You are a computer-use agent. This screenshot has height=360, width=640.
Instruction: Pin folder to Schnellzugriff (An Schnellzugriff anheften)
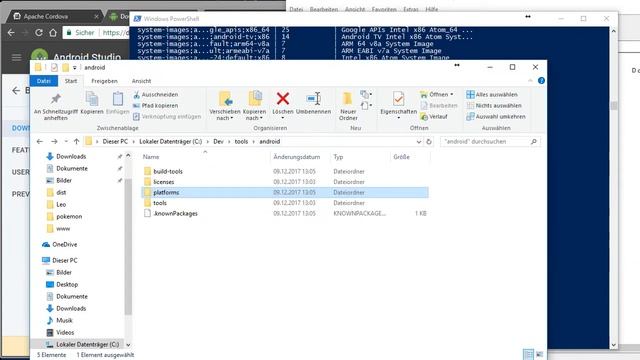56,106
